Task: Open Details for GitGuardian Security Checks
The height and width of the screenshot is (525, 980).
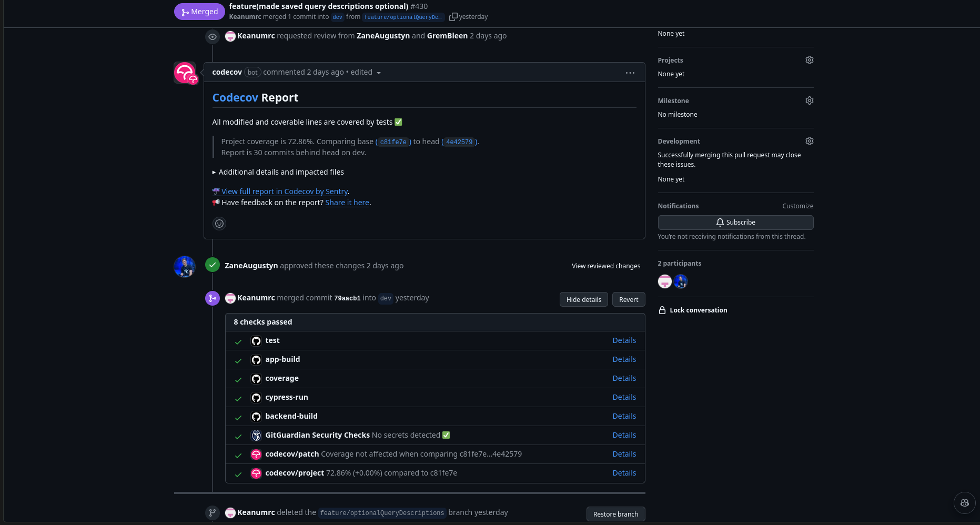Action: click(624, 435)
